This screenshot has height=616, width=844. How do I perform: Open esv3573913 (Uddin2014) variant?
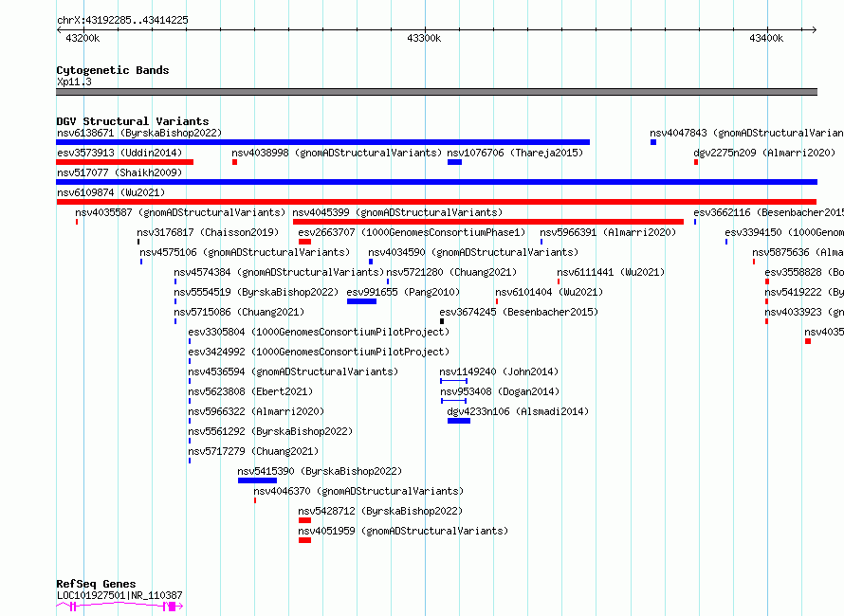pyautogui.click(x=119, y=153)
